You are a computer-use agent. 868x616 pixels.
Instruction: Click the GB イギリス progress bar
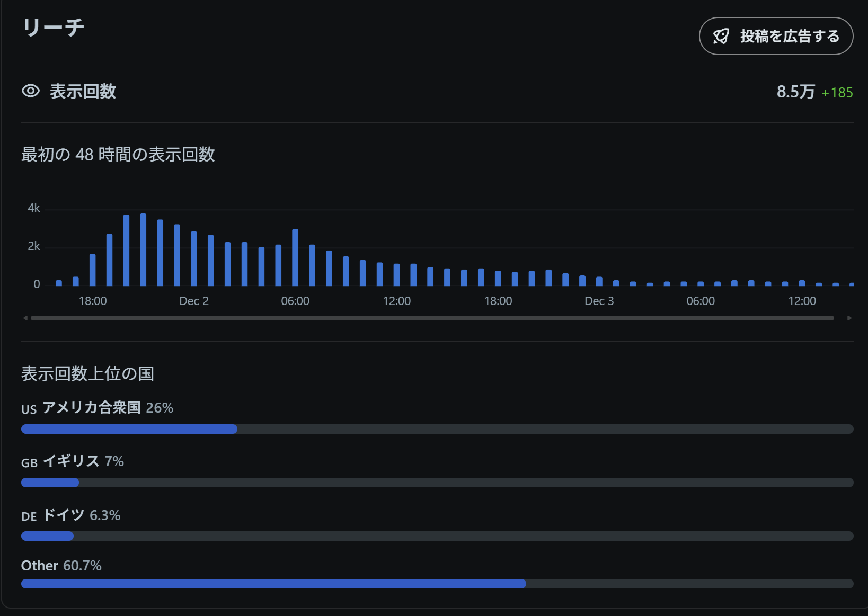pos(49,483)
